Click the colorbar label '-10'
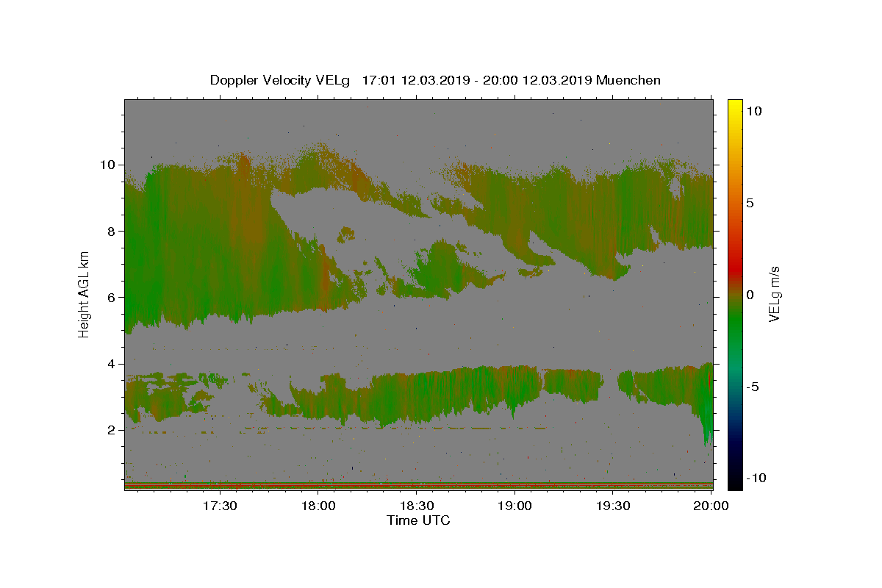 click(x=756, y=478)
